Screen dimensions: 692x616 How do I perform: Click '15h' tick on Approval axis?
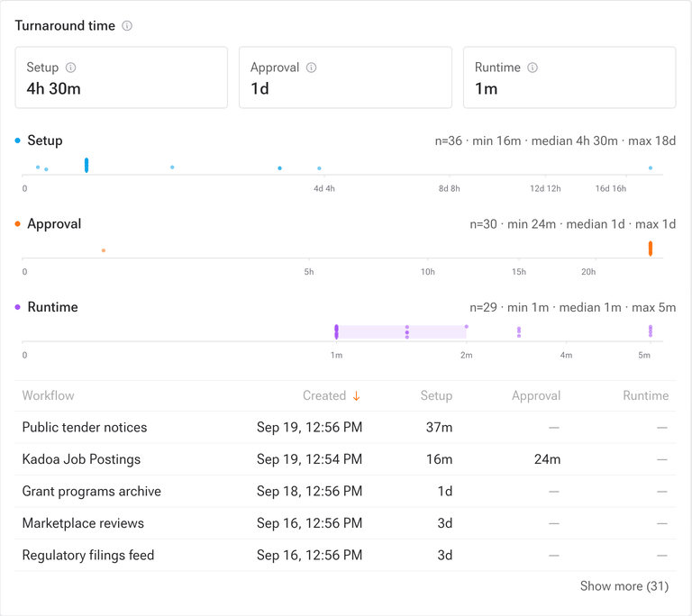(x=519, y=272)
